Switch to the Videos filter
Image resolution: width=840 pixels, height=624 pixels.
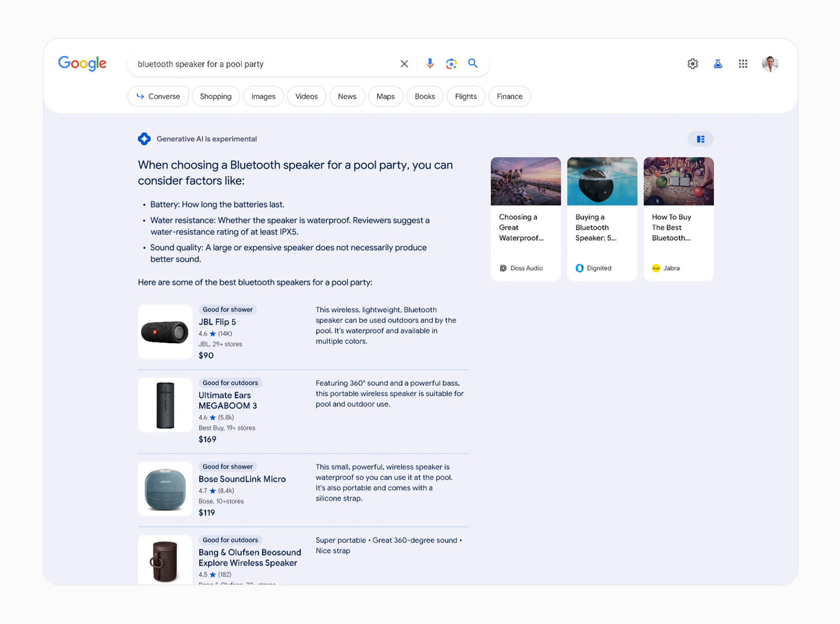tap(306, 96)
